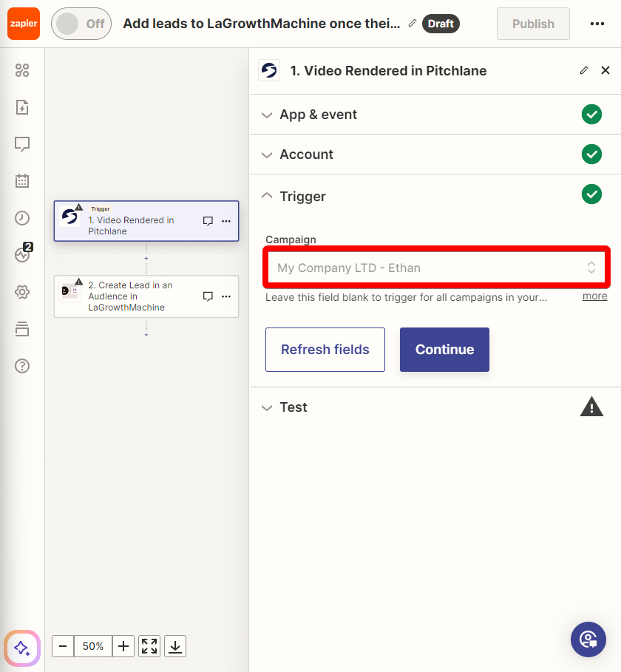Add comment on Create Lead step
Image resolution: width=621 pixels, height=672 pixels.
point(208,296)
